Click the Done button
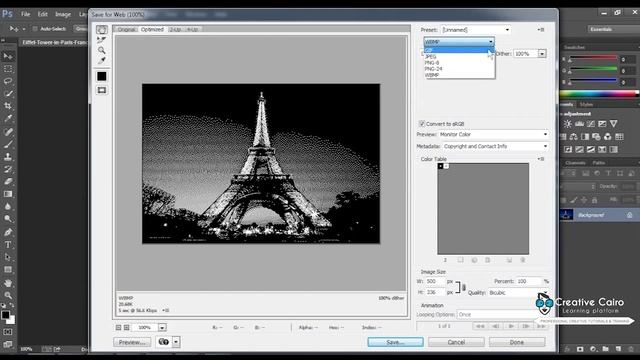 tap(517, 342)
